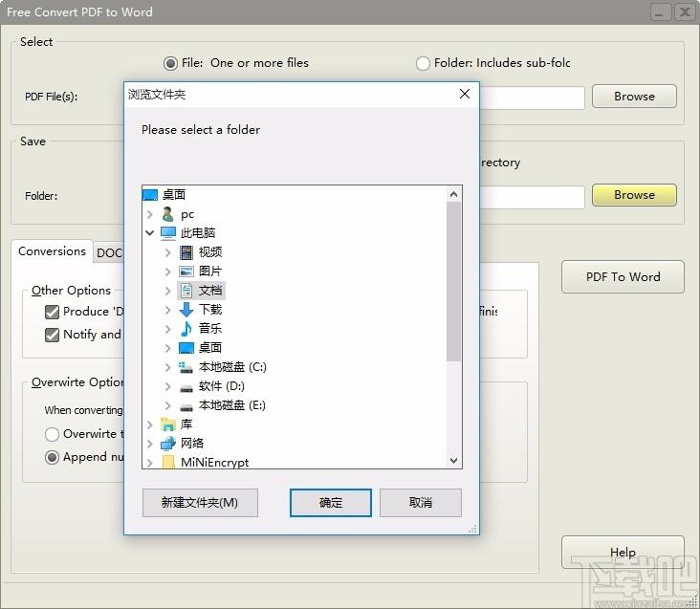Click the 音乐 music note icon

(186, 329)
